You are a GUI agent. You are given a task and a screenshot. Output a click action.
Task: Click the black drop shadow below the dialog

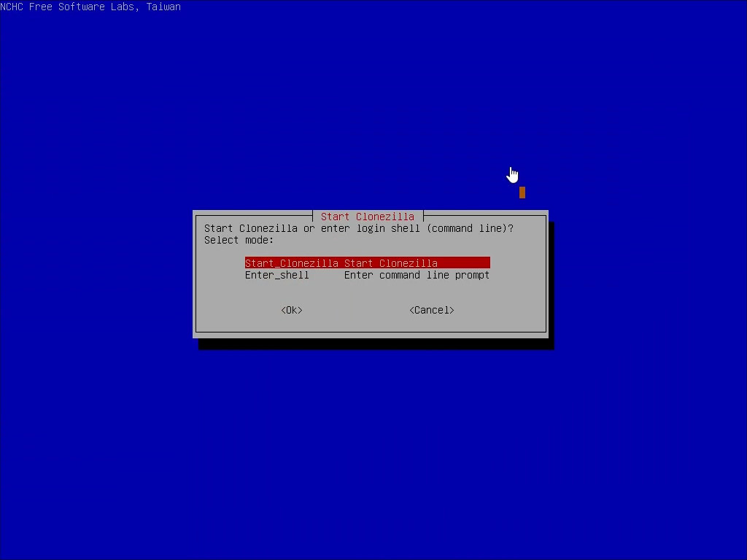coord(376,343)
